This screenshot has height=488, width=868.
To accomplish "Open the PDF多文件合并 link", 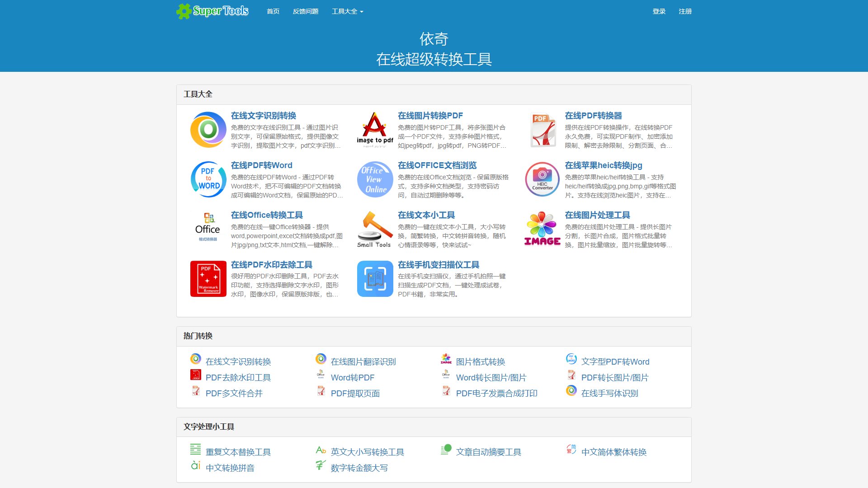I will point(234,393).
